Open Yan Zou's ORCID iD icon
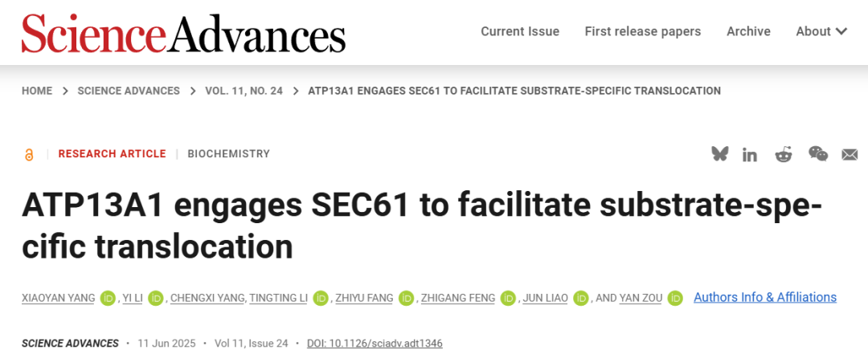Viewport: 868px width, 354px height. point(675,299)
